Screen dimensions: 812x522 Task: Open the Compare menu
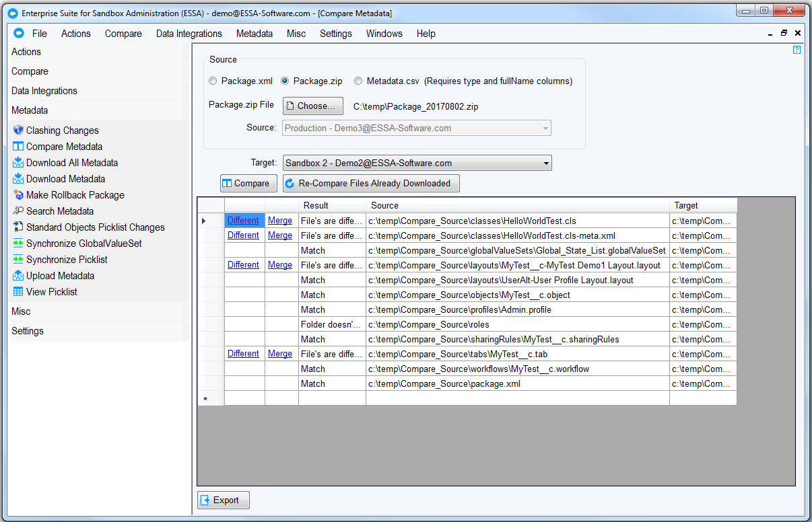pos(123,34)
